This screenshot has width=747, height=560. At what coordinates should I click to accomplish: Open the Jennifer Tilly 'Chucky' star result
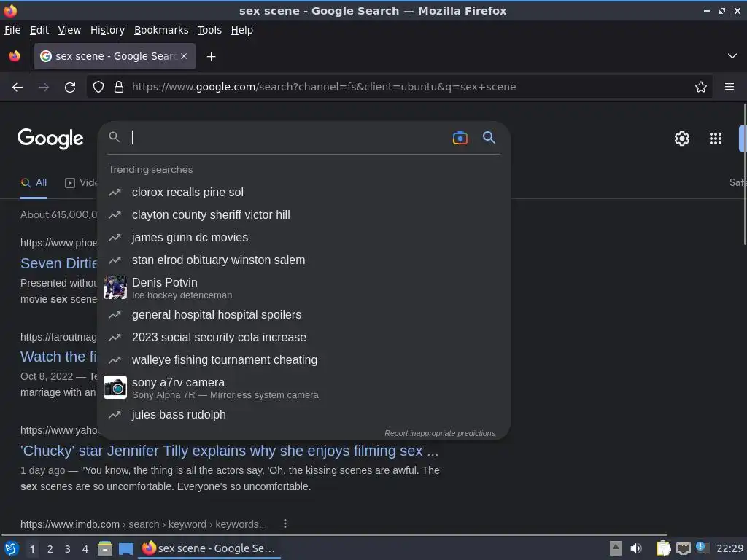tap(229, 451)
